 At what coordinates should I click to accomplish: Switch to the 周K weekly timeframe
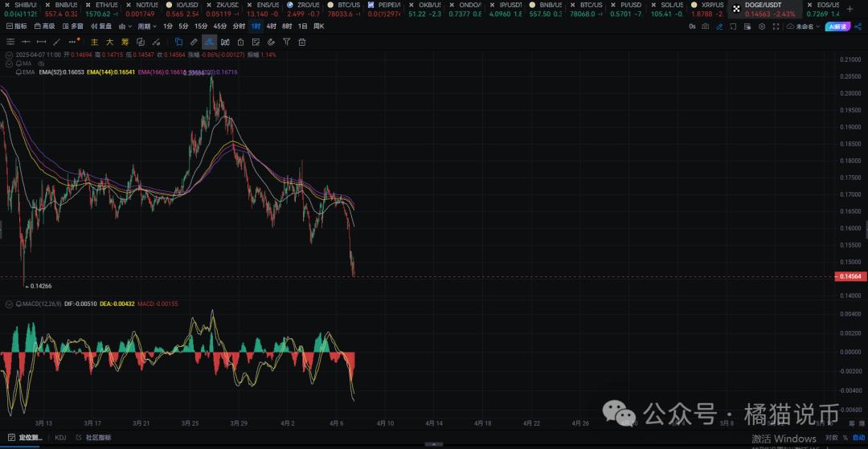click(x=319, y=26)
